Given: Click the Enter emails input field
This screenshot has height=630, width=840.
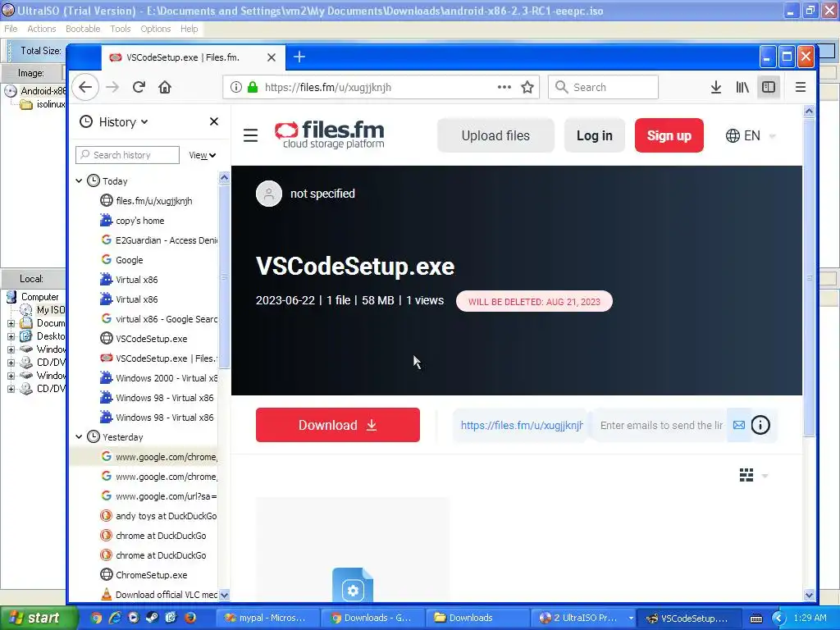Looking at the screenshot, I should [x=660, y=425].
